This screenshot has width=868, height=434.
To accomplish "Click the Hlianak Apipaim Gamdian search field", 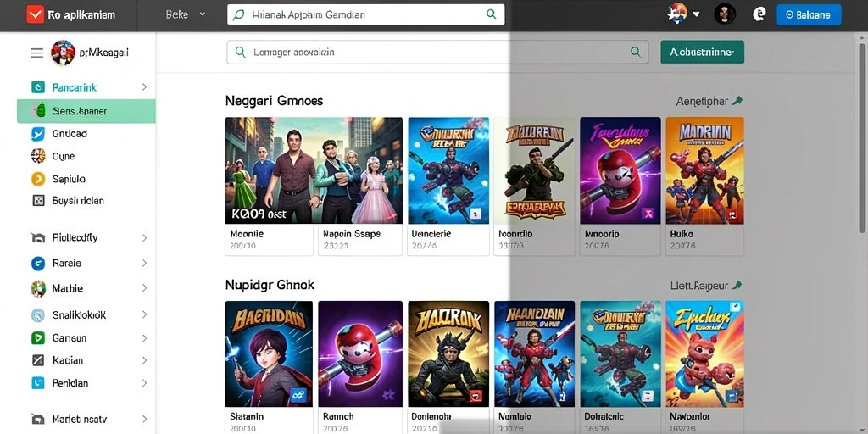I will [x=366, y=14].
